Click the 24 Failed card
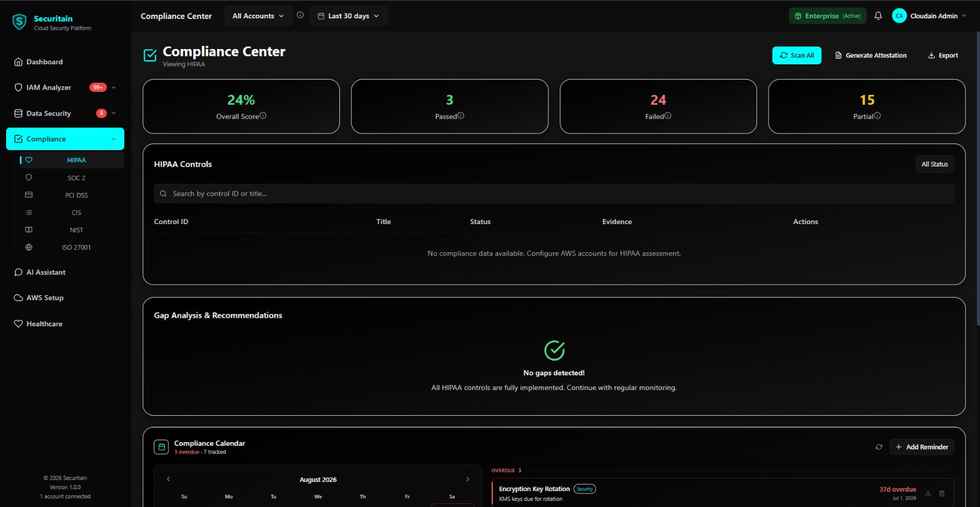Viewport: 980px width, 507px height. pos(658,107)
